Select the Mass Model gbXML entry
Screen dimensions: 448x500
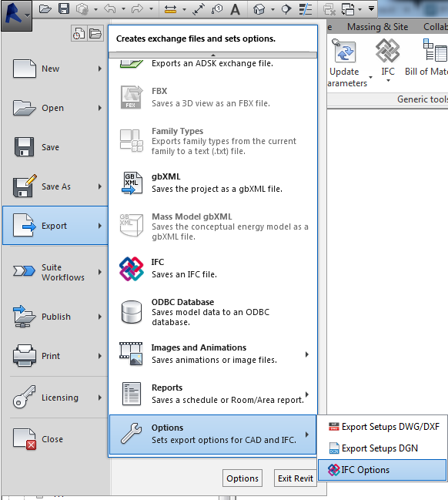[x=213, y=226]
